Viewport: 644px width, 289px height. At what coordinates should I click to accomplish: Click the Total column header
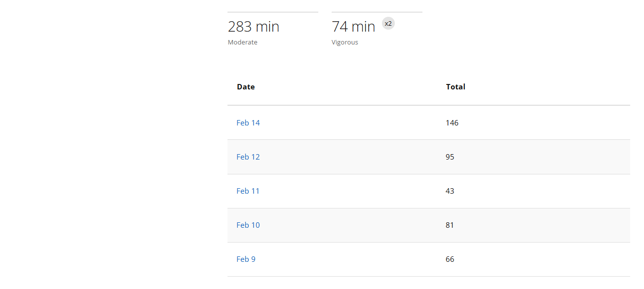(x=455, y=87)
